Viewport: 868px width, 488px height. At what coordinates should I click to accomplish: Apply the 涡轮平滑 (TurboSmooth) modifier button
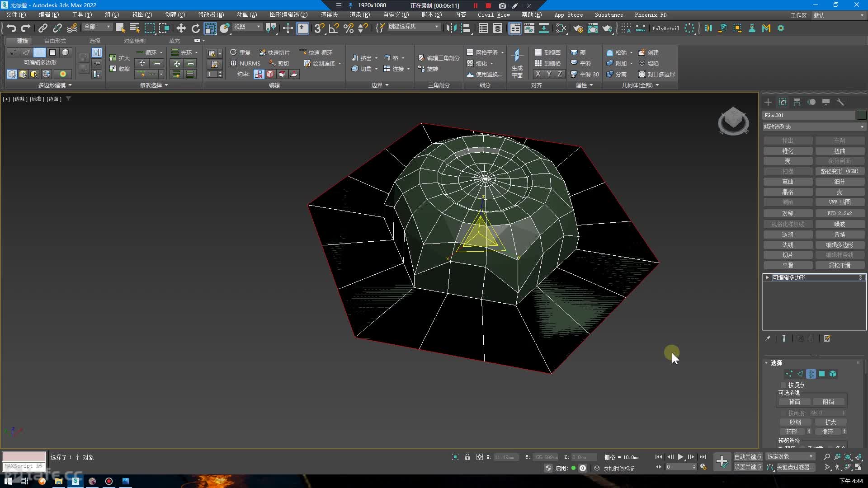click(840, 265)
